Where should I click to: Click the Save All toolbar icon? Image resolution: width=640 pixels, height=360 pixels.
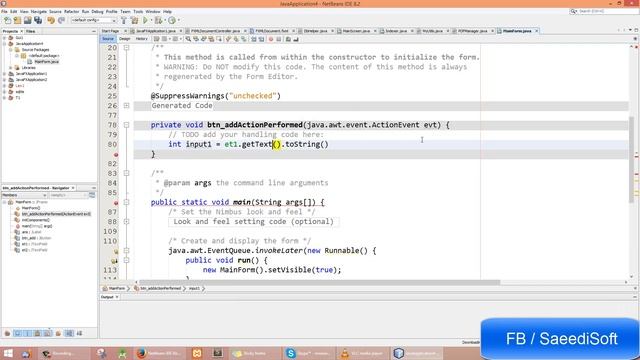pos(38,20)
